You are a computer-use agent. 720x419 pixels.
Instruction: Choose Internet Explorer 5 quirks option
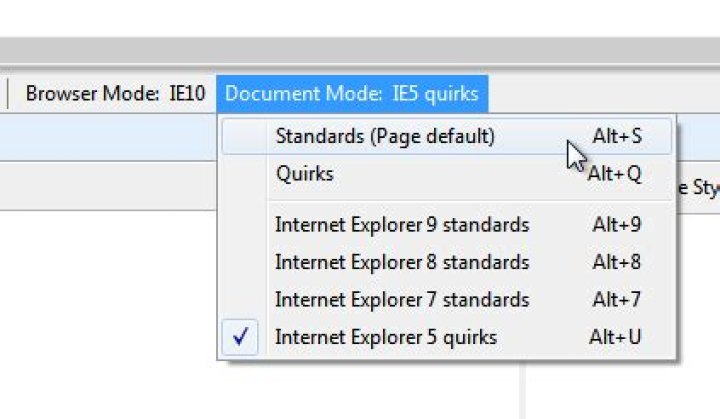click(x=386, y=337)
